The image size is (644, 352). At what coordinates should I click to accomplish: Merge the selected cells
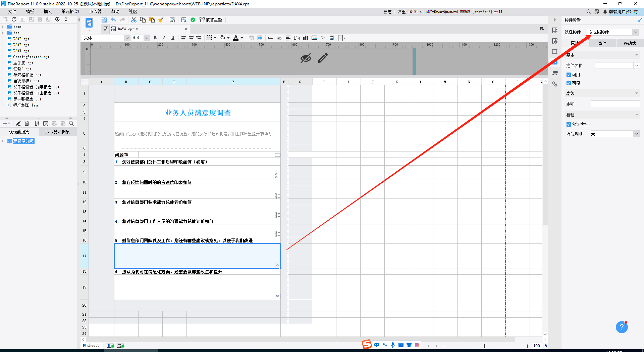point(251,38)
